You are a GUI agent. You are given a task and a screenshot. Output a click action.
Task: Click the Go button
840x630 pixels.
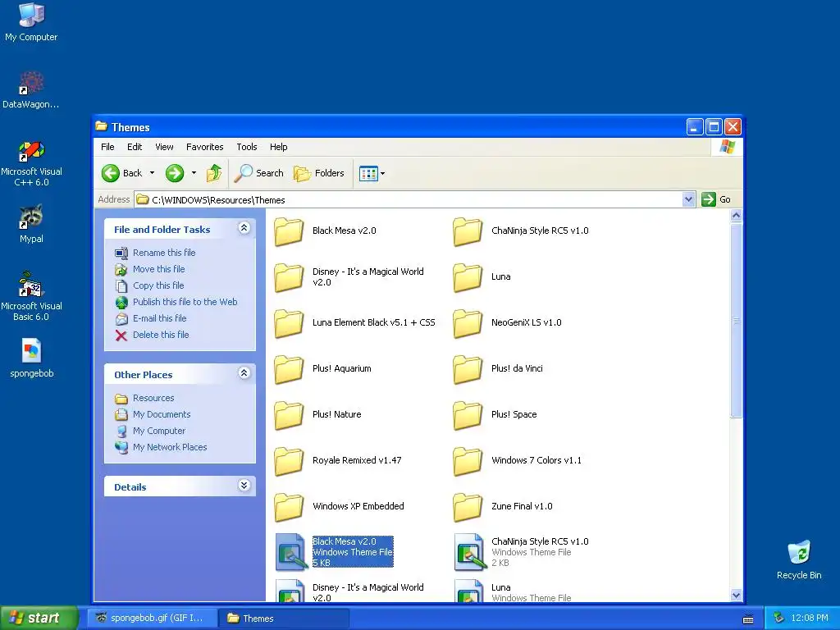pyautogui.click(x=716, y=199)
